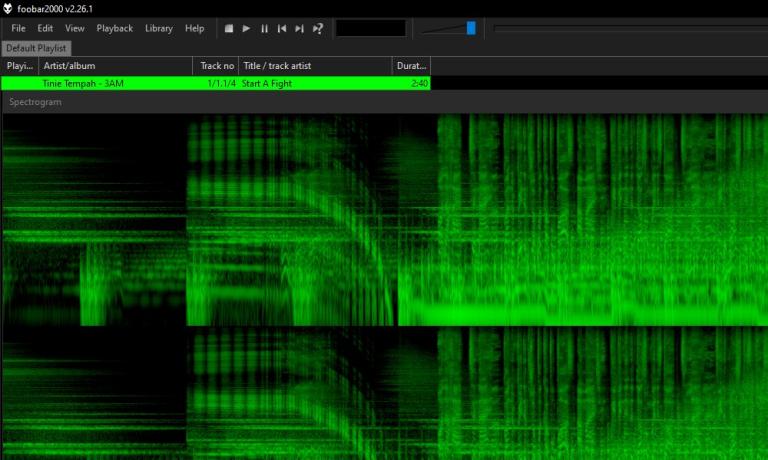The width and height of the screenshot is (768, 460).
Task: Click the blue volume slider handle
Action: pos(471,28)
